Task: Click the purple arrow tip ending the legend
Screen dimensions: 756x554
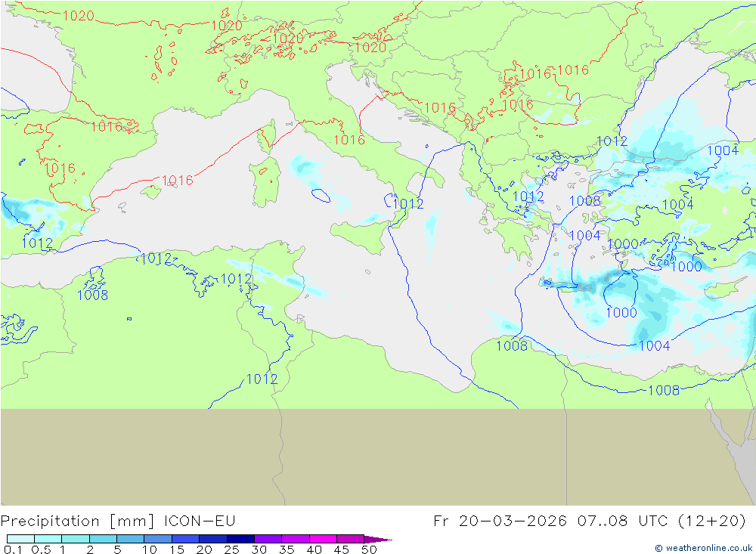Action: [x=378, y=539]
